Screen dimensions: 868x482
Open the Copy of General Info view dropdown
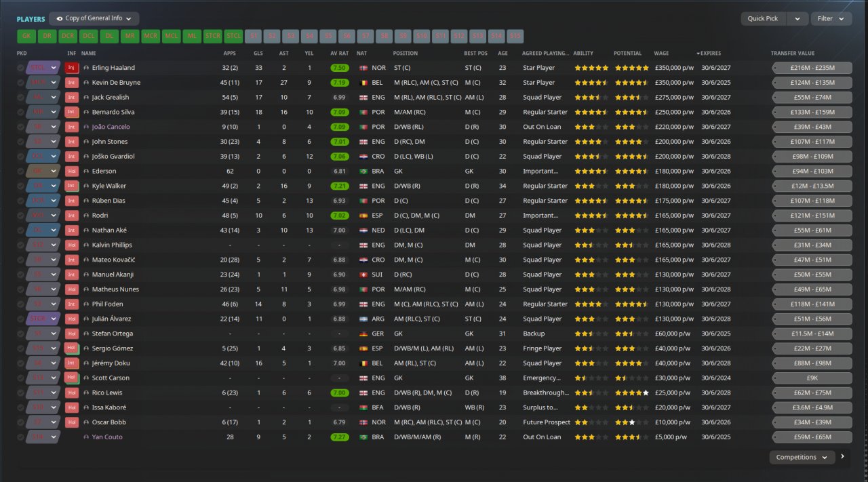click(94, 19)
